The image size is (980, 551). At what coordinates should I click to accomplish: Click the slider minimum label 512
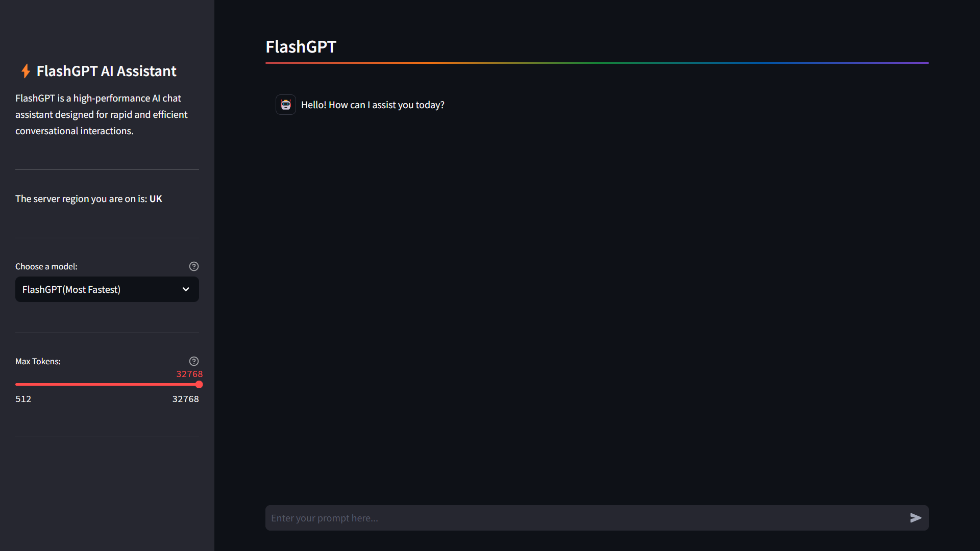[23, 399]
